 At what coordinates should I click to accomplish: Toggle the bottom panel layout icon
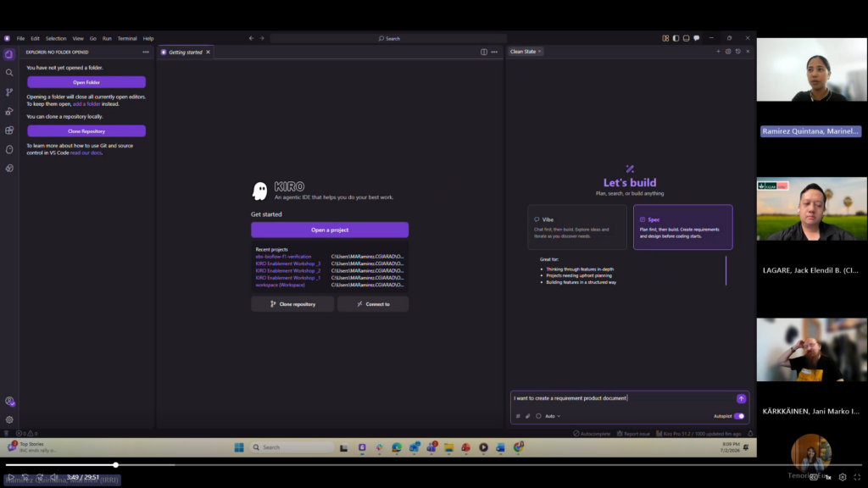coord(686,38)
